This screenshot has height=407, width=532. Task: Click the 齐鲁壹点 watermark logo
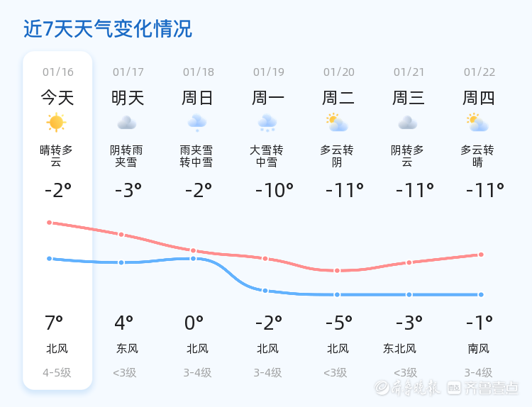pos(492,387)
